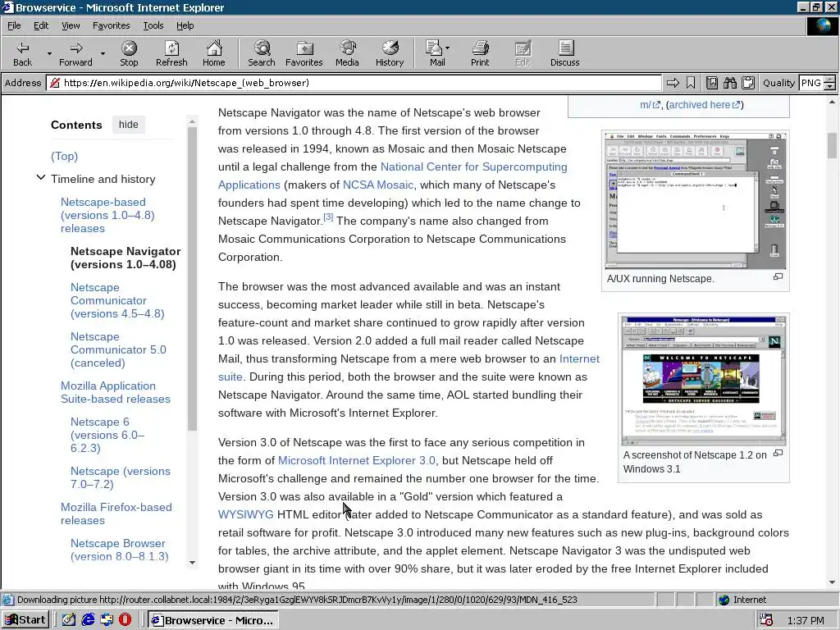The height and width of the screenshot is (630, 840).
Task: Open the Search pane
Action: (262, 53)
